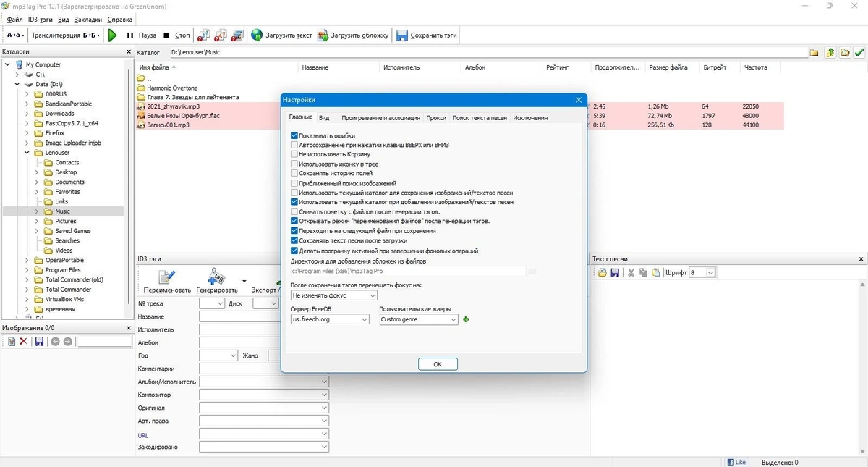Open the A→a case conversion tool

pos(15,35)
